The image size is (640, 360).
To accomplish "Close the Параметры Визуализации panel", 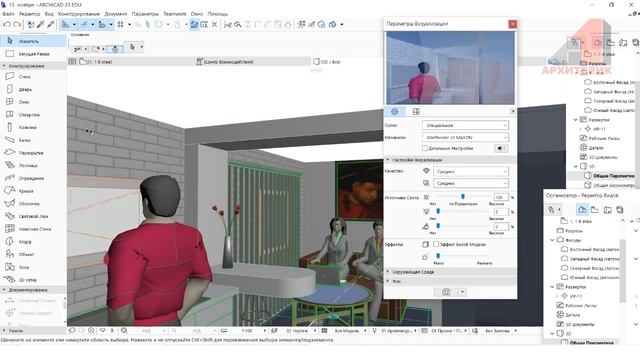I will [x=513, y=24].
